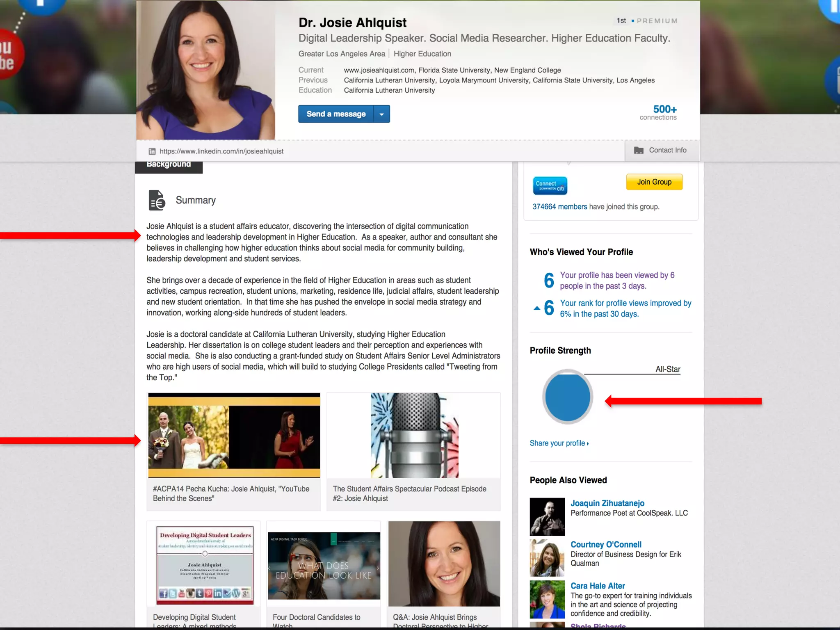Select the Background section tab
840x630 pixels.
(169, 165)
